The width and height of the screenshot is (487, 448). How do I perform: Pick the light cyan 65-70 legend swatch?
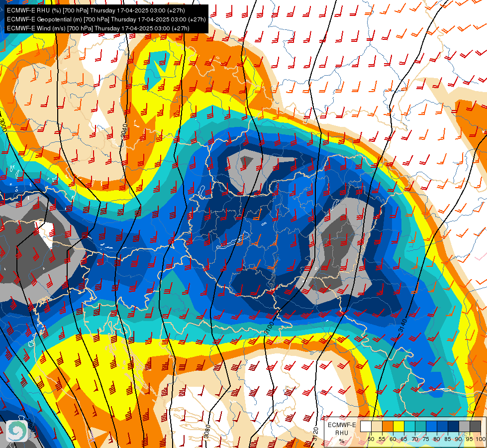pos(410,426)
